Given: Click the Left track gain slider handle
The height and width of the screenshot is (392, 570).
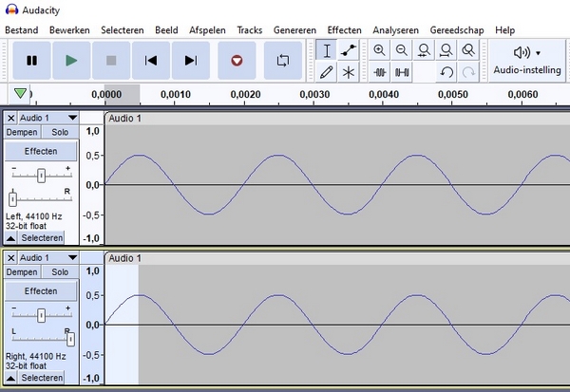Looking at the screenshot, I should pyautogui.click(x=42, y=176).
